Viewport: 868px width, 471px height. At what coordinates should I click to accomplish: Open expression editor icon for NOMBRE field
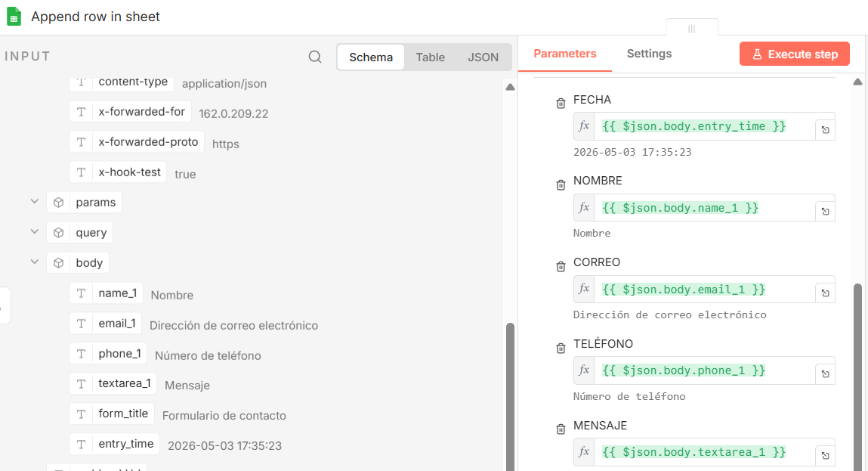pyautogui.click(x=826, y=211)
